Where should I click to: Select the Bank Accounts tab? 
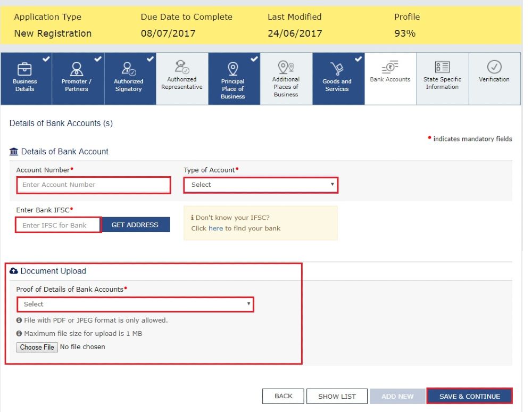pos(390,78)
